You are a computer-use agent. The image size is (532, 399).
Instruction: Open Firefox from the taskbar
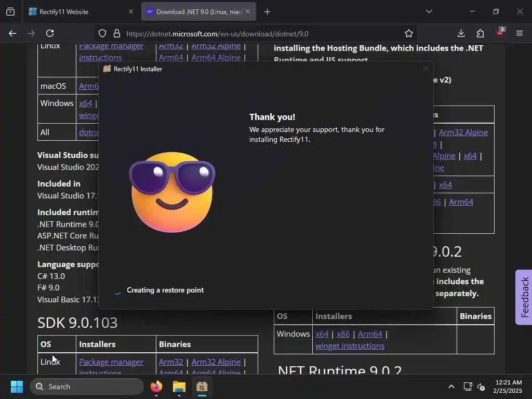tap(156, 387)
